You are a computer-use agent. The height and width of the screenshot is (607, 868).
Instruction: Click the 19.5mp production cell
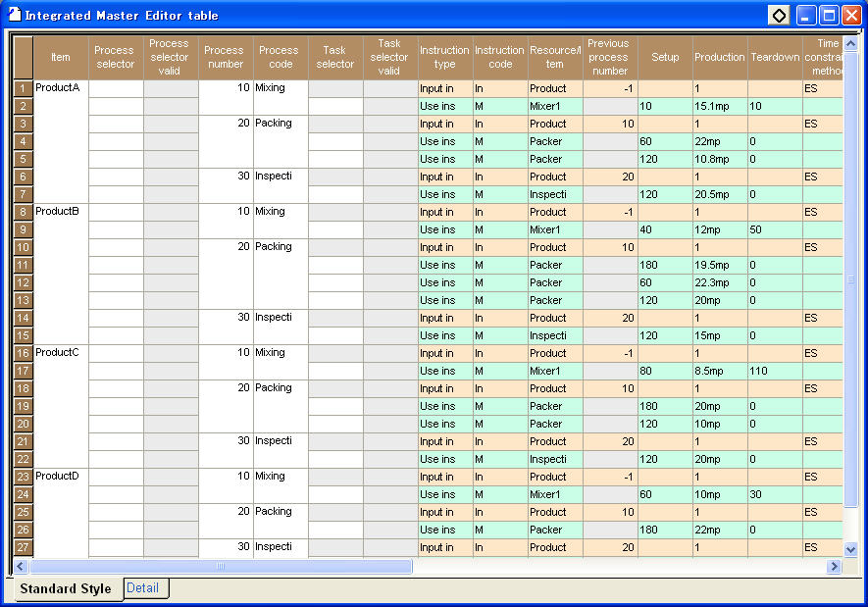click(720, 265)
